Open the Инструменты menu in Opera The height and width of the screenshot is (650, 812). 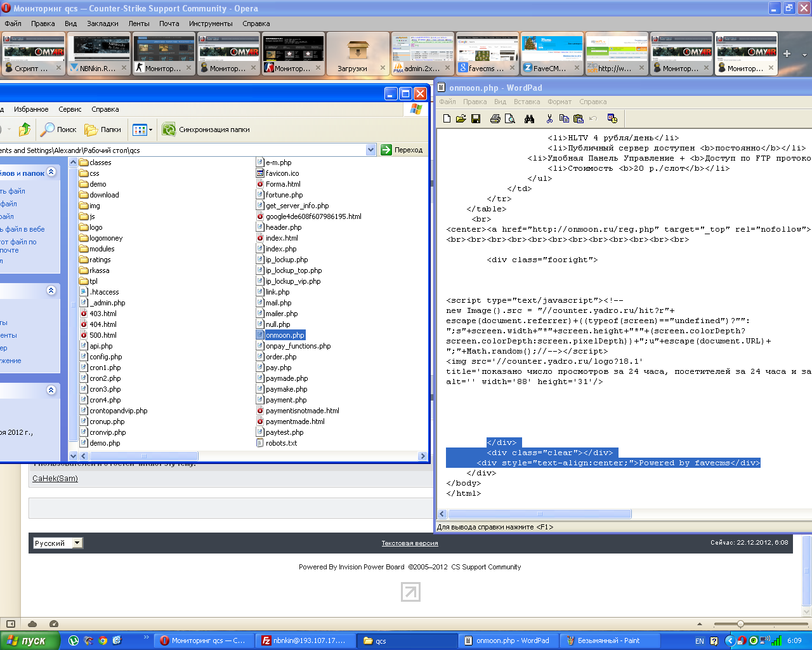pyautogui.click(x=211, y=23)
